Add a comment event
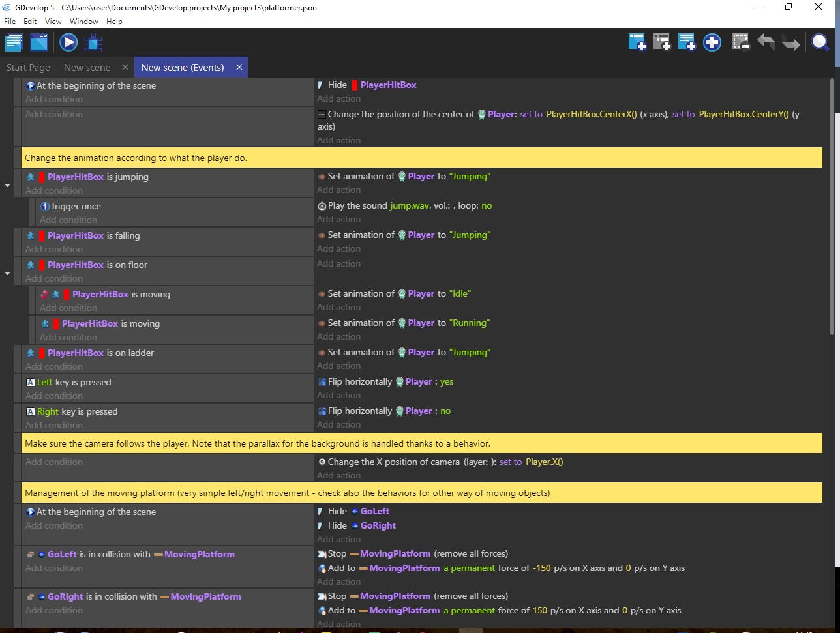This screenshot has width=840, height=633. 687,42
